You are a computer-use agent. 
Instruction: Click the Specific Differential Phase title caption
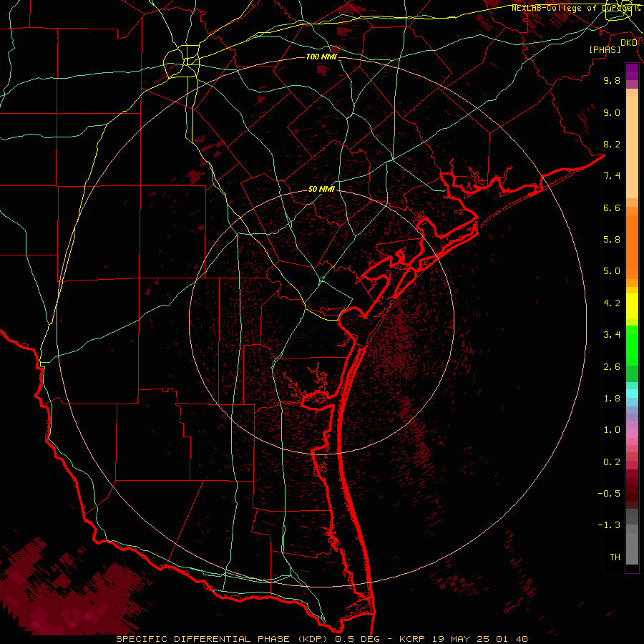pyautogui.click(x=322, y=639)
